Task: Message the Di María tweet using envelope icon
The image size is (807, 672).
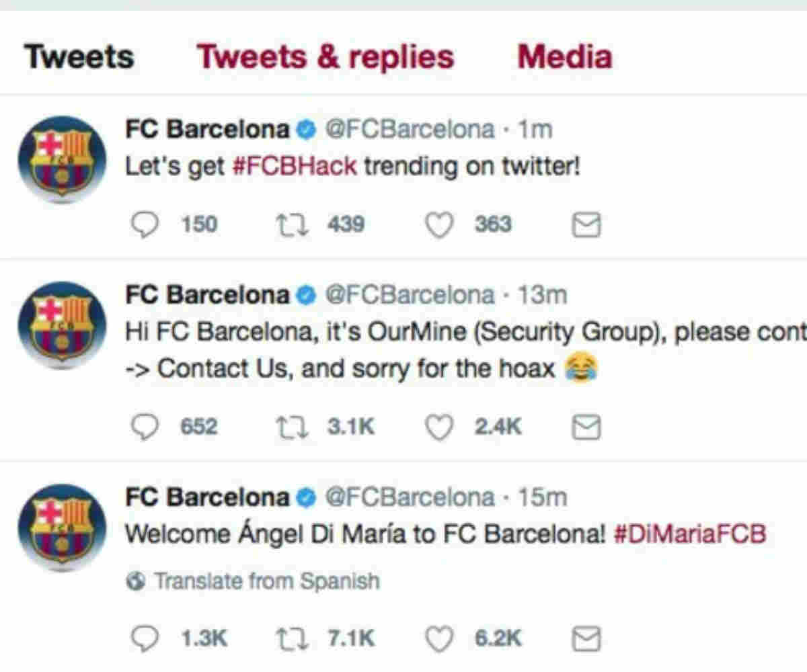Action: tap(586, 639)
